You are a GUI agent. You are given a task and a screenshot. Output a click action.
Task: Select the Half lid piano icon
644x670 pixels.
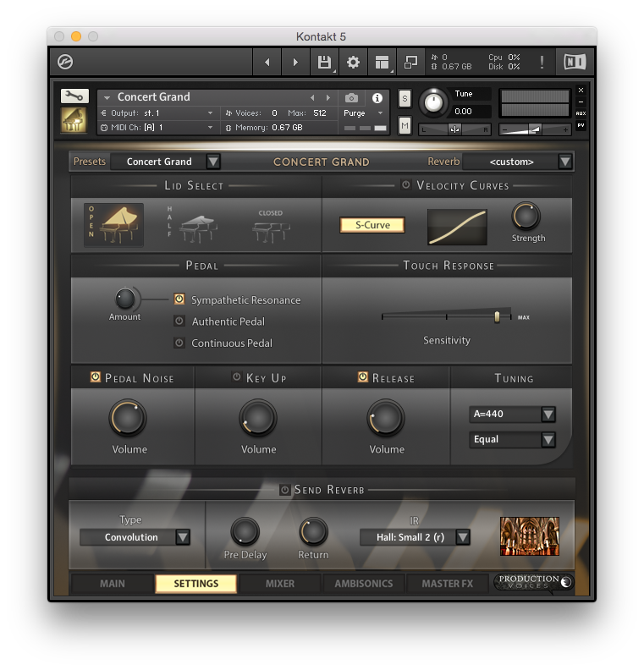pos(193,225)
